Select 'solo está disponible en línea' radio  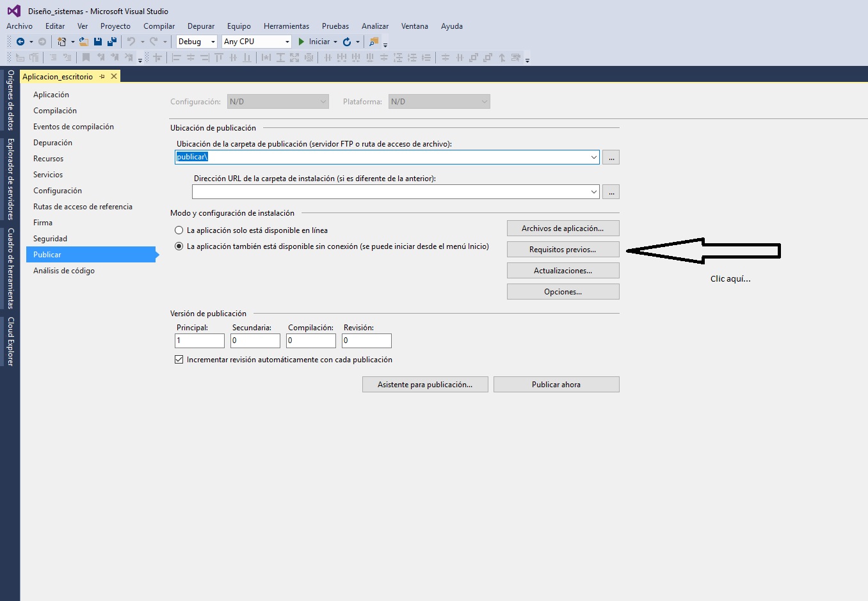coord(179,230)
